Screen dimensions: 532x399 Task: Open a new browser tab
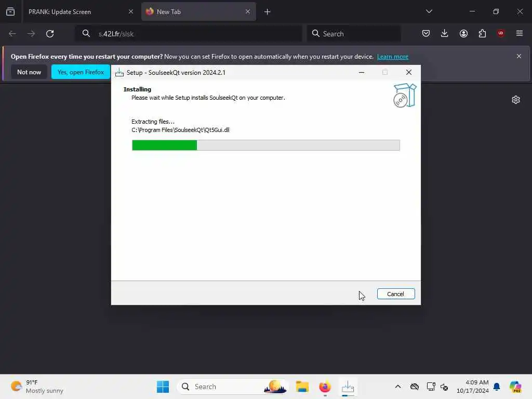pos(268,12)
